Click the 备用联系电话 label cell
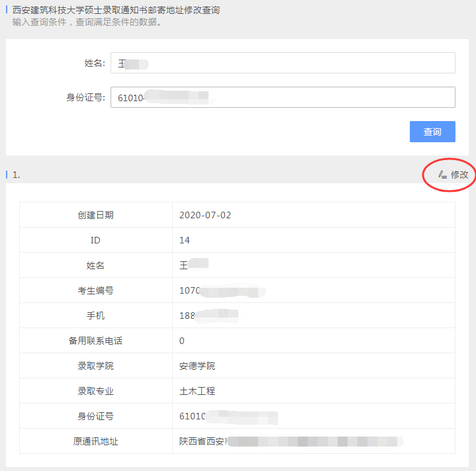The image size is (476, 471). (96, 341)
